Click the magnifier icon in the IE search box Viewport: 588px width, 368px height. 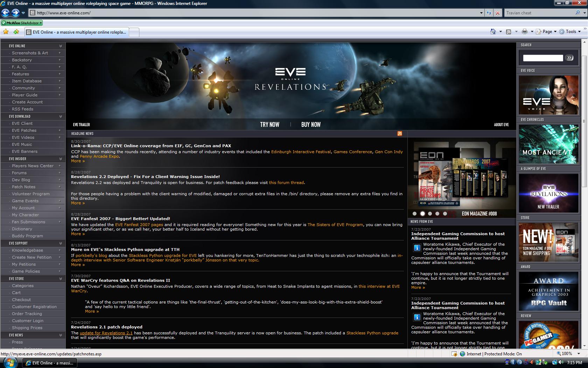point(577,13)
